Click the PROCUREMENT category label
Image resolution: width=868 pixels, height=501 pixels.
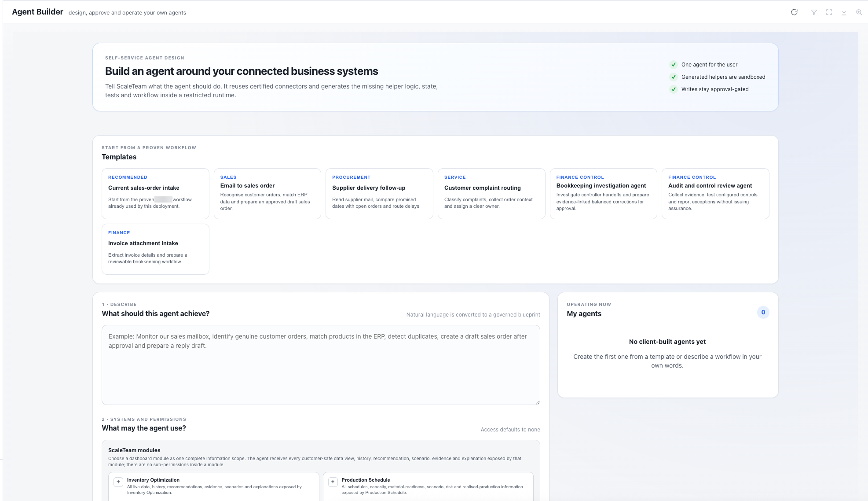(351, 177)
